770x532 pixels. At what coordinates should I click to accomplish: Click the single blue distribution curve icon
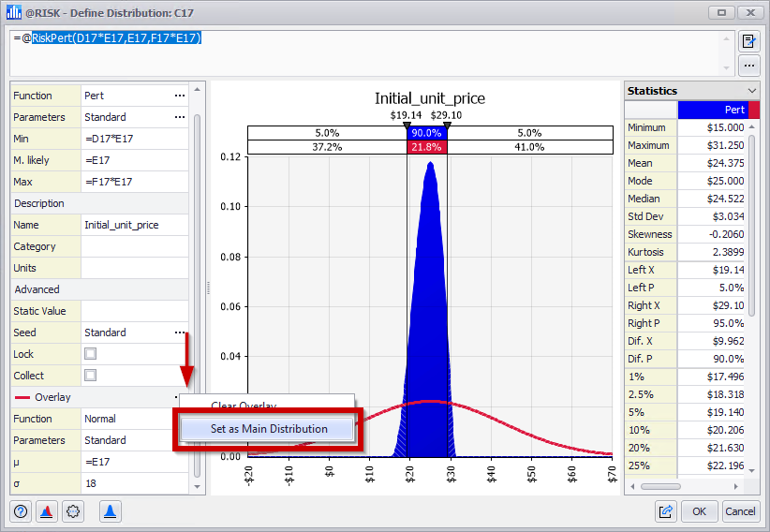pyautogui.click(x=110, y=511)
